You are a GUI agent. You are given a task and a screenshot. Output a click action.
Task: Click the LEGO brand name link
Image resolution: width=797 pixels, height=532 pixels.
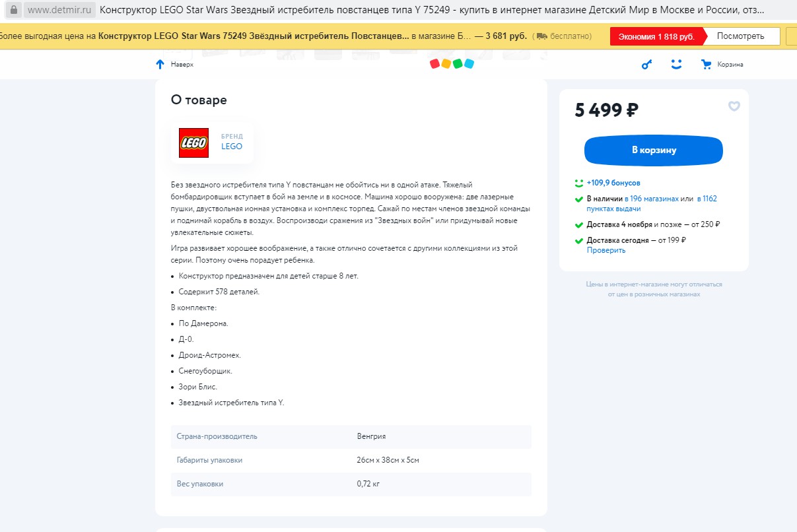click(x=232, y=147)
